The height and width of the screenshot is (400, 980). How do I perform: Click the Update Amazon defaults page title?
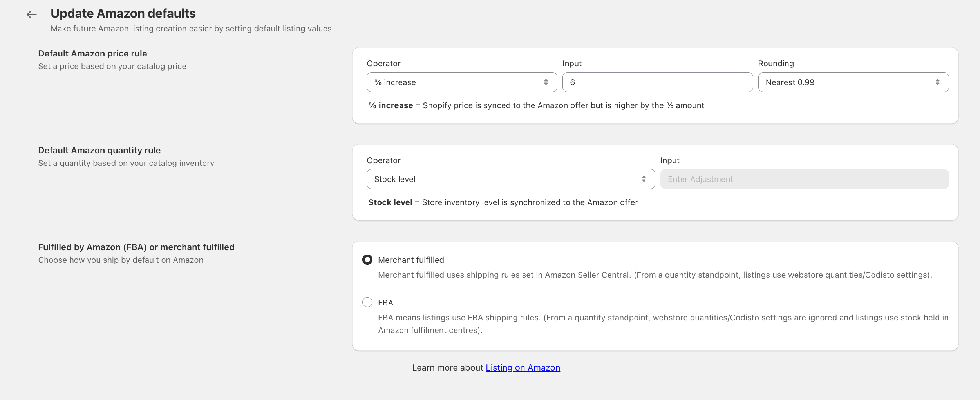123,13
